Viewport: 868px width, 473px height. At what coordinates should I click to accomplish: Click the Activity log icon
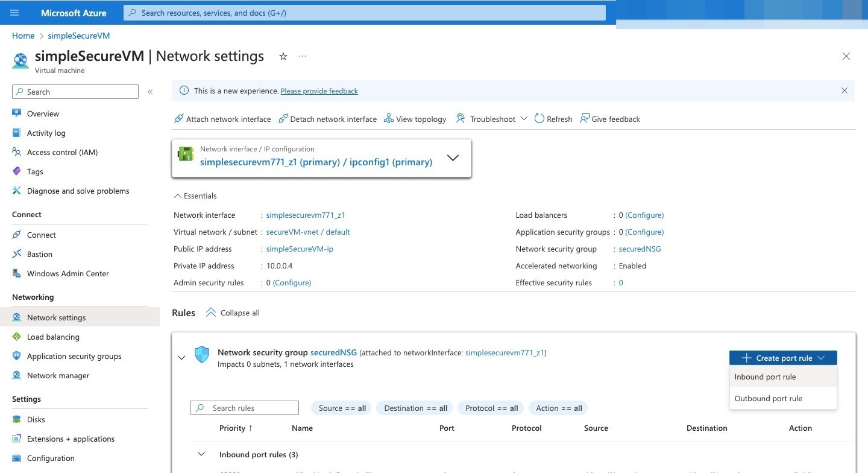click(16, 133)
